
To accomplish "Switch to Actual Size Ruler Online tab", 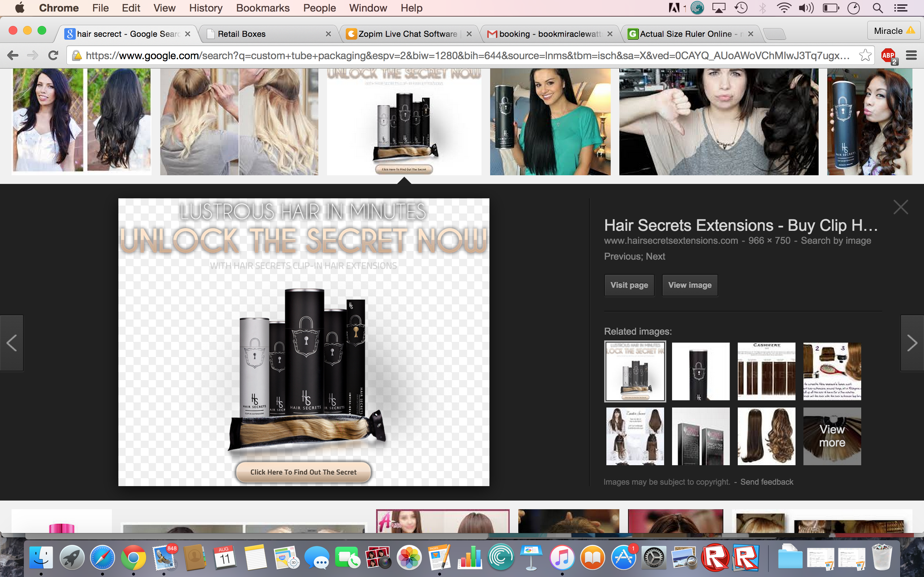I will [685, 34].
